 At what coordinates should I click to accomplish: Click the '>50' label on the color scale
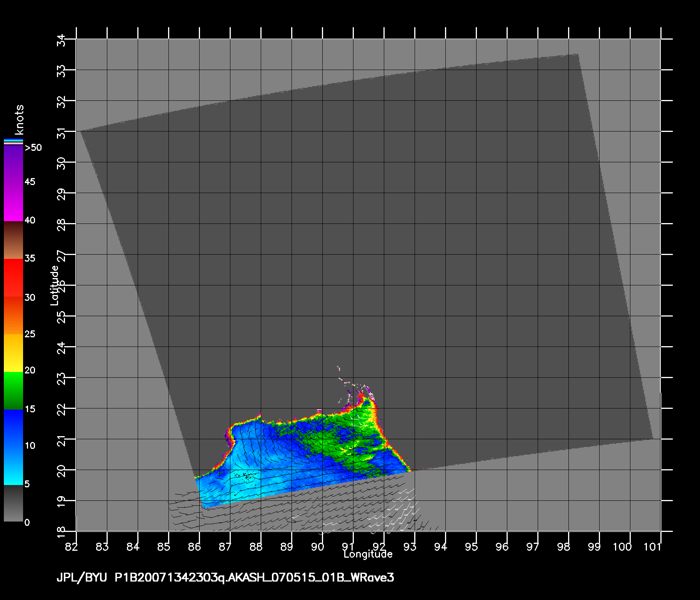[x=33, y=148]
